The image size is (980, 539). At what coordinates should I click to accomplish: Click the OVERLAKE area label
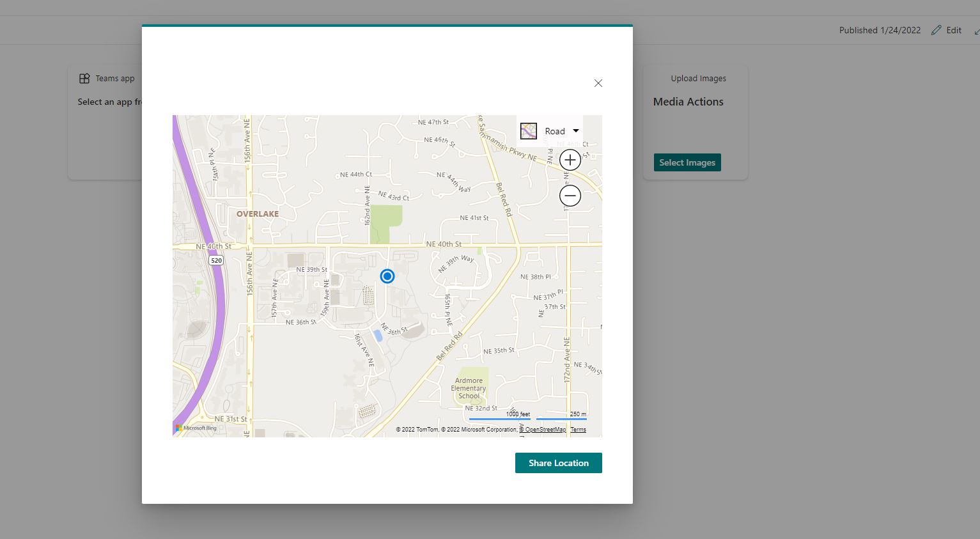(257, 213)
